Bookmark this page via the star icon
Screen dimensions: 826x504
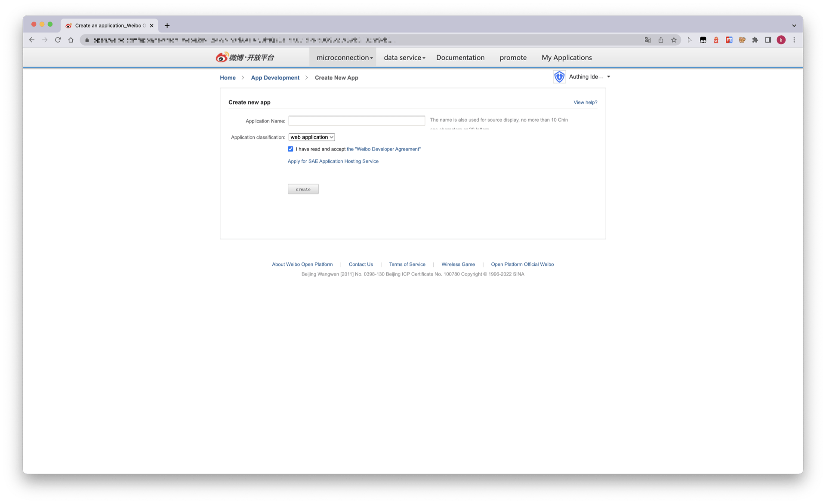[x=674, y=40]
